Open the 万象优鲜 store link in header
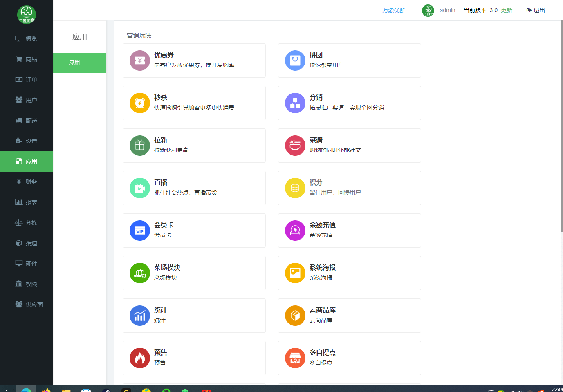 (394, 10)
